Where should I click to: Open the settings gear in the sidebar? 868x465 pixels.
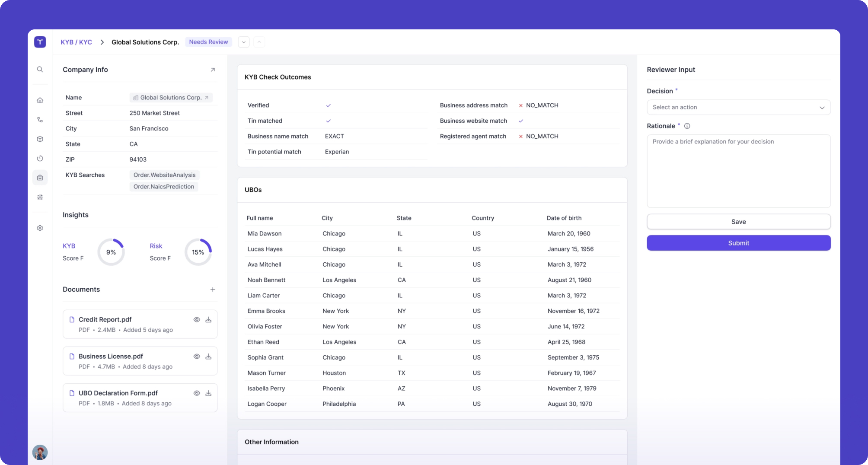pos(40,228)
